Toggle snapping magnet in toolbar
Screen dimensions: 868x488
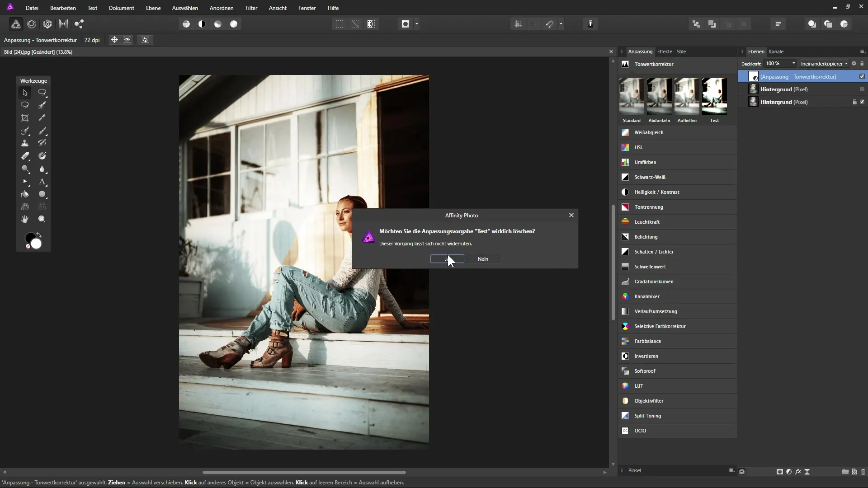550,24
